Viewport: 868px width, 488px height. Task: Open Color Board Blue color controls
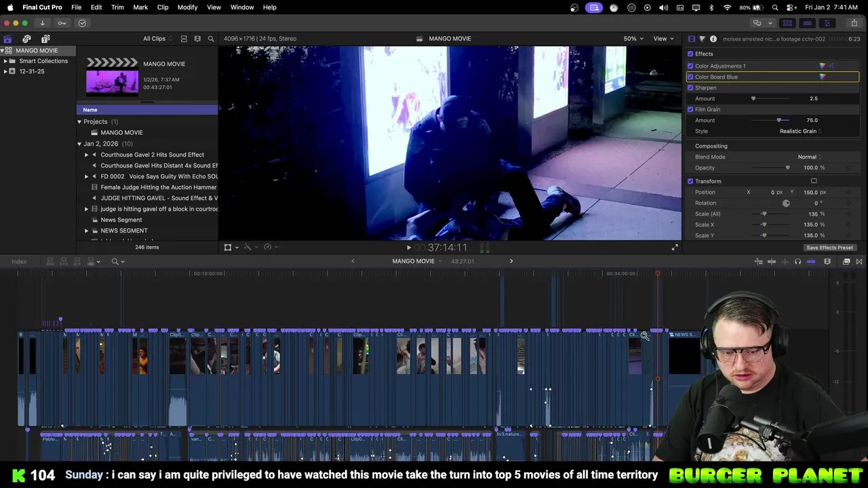click(x=823, y=77)
